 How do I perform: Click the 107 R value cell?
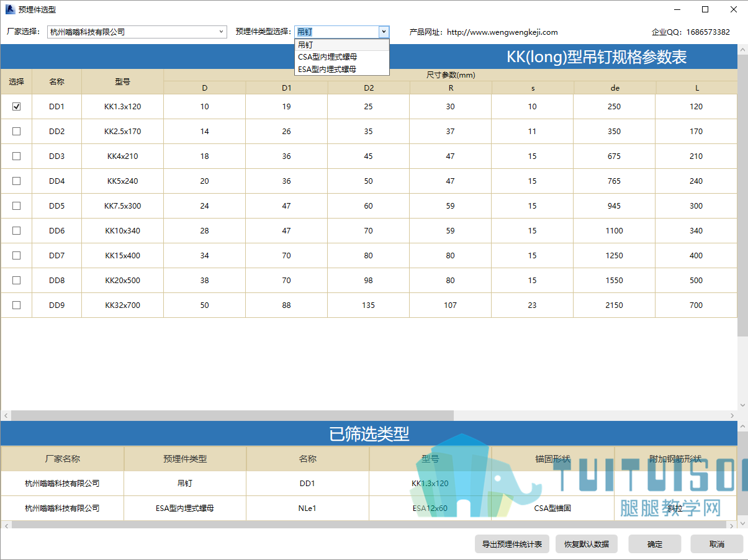click(x=450, y=305)
